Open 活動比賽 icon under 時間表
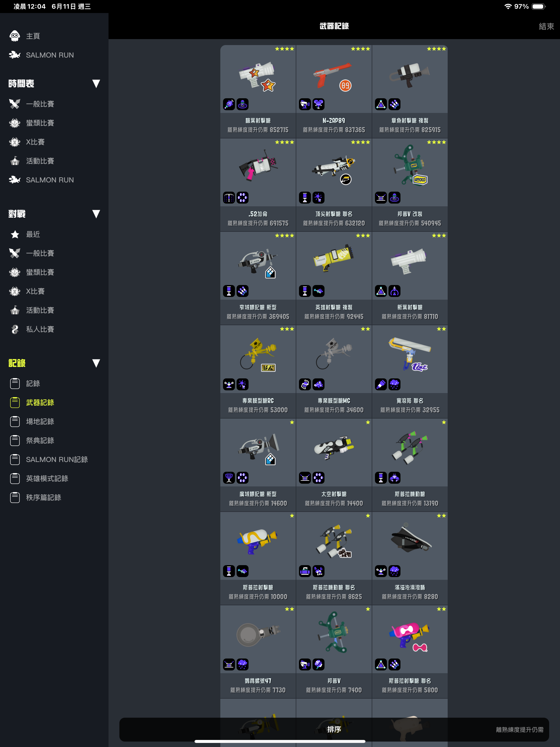Viewport: 560px width, 747px height. (14, 161)
